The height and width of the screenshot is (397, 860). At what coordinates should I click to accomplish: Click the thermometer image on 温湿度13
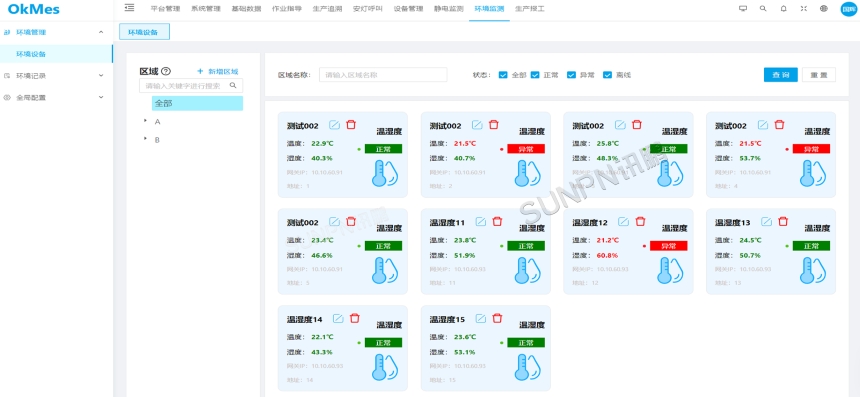(x=813, y=270)
